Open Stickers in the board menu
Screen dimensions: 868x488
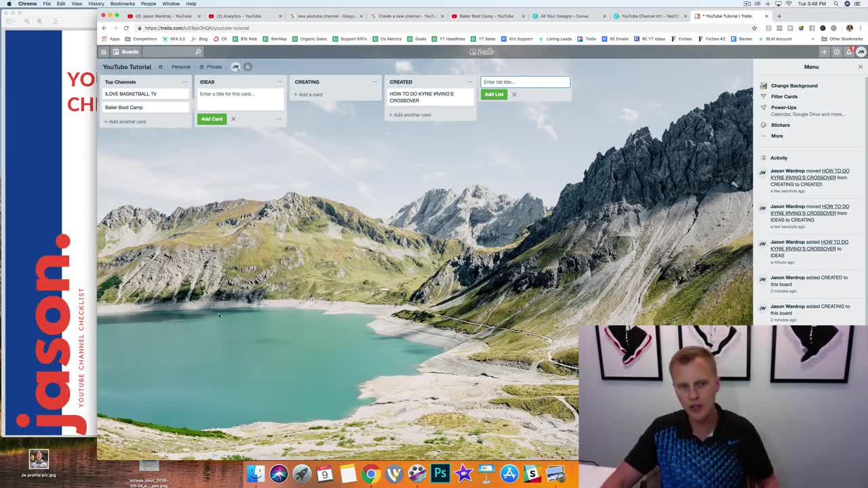click(780, 125)
